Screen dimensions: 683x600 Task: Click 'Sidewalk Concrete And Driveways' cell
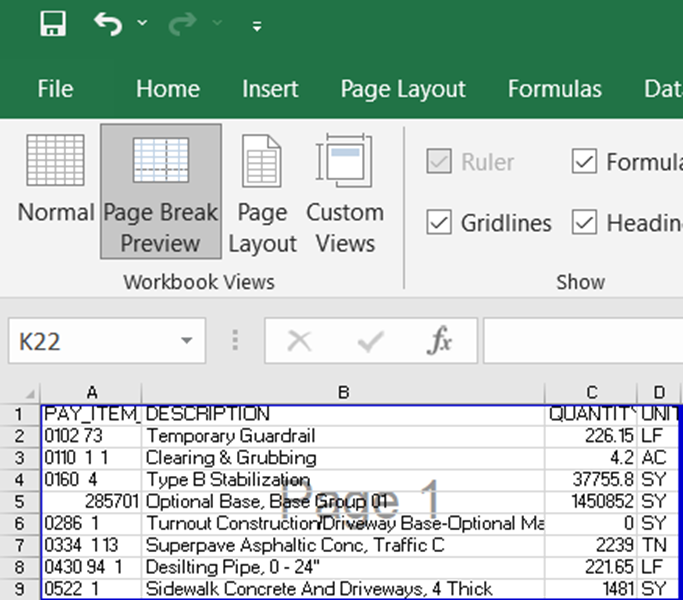[343, 589]
